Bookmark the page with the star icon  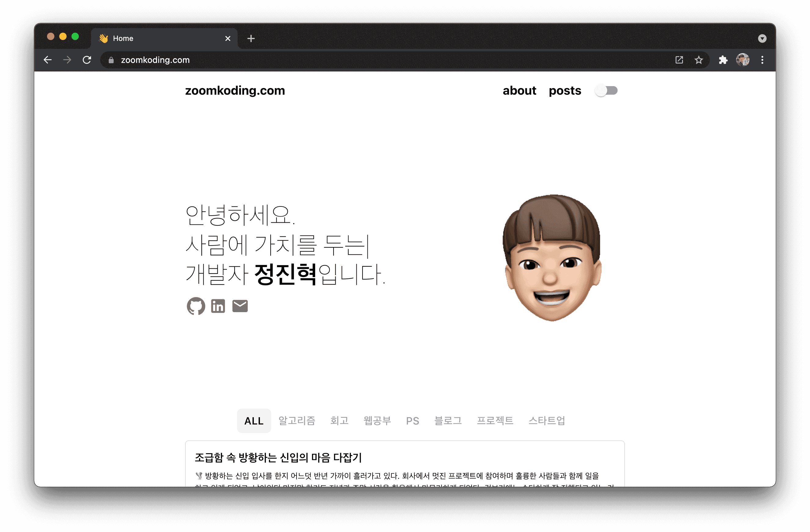click(699, 60)
